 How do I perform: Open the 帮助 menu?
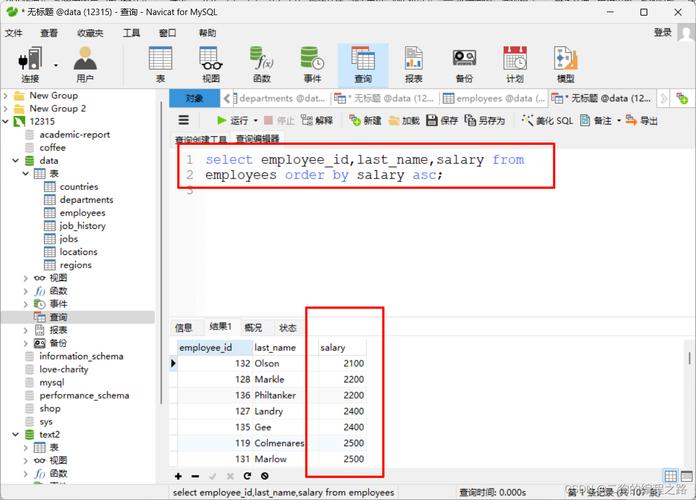pos(207,33)
